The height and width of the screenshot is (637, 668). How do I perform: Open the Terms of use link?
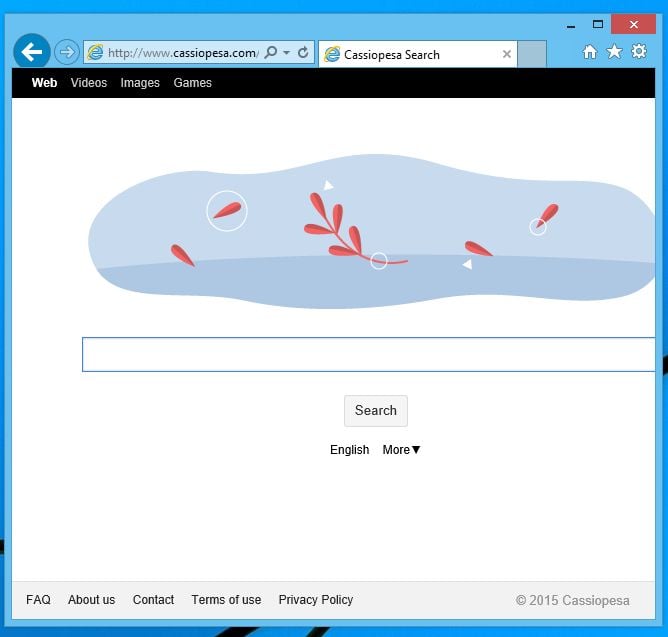click(226, 600)
